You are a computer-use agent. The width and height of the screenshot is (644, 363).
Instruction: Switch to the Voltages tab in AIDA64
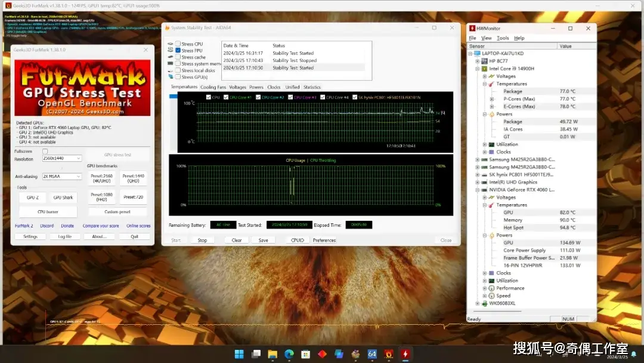pos(237,87)
